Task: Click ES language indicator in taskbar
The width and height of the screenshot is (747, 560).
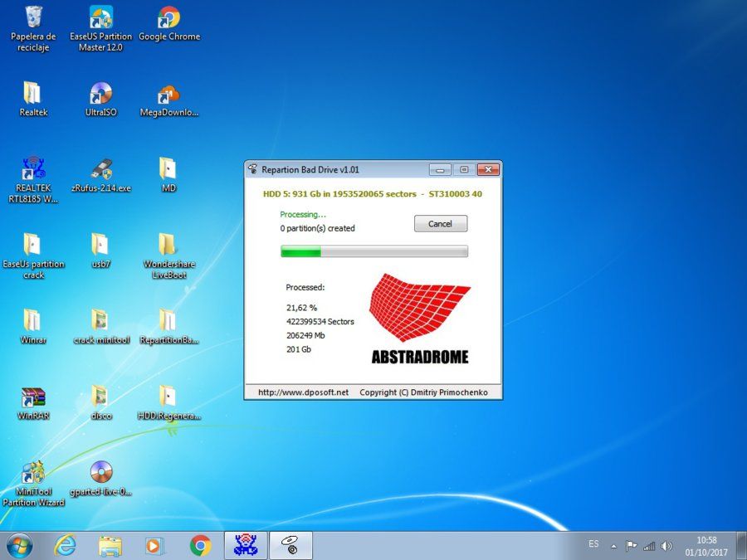Action: click(x=593, y=543)
